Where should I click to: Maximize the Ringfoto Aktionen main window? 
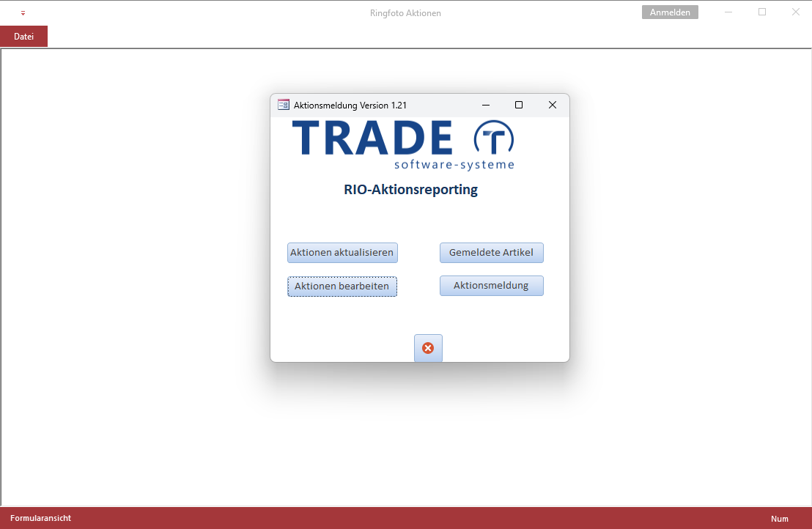tap(762, 12)
